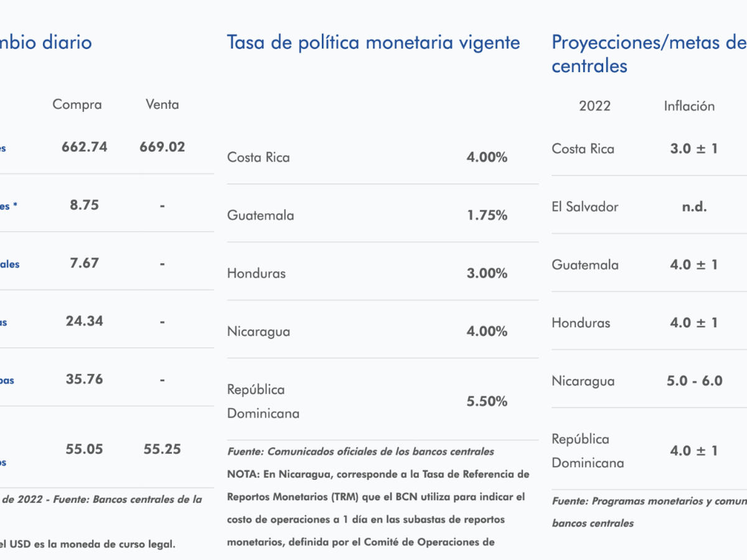747x560 pixels.
Task: Click Guatemala in the monetary policy table
Action: [261, 215]
